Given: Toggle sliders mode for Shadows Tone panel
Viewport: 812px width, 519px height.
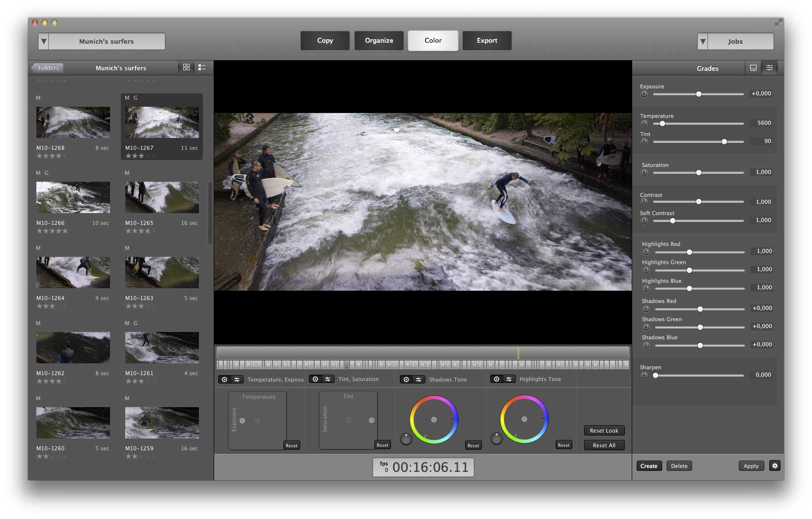Looking at the screenshot, I should (419, 380).
